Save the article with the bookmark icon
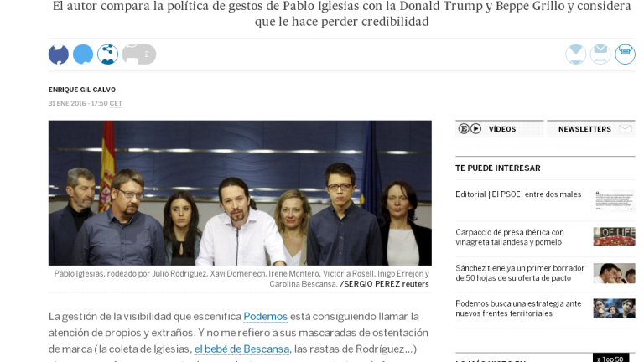The image size is (644, 362). pos(575,54)
